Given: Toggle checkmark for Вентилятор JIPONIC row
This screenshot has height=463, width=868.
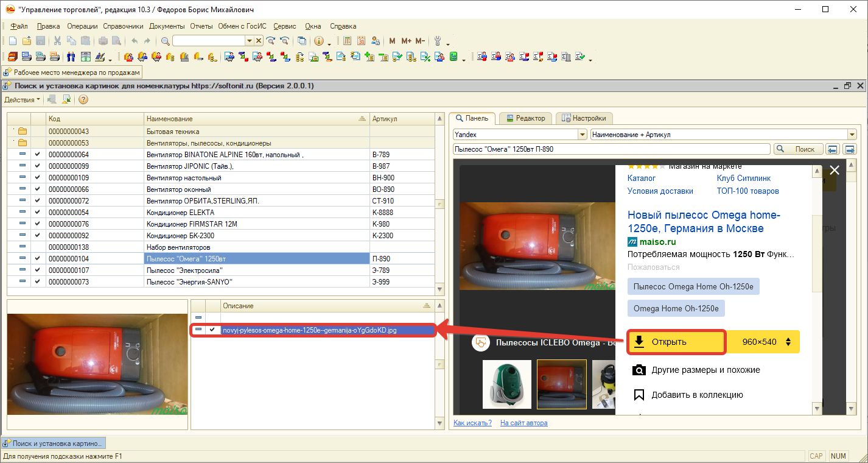Looking at the screenshot, I should (38, 166).
